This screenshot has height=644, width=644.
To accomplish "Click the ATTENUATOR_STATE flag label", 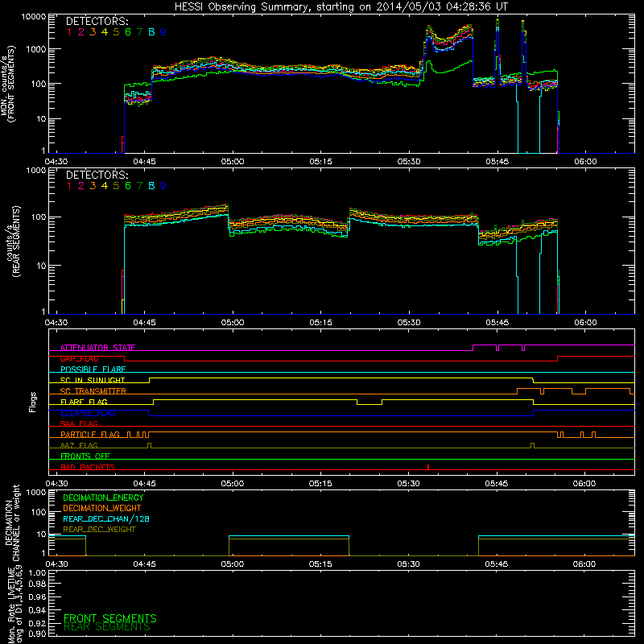I will click(97, 348).
